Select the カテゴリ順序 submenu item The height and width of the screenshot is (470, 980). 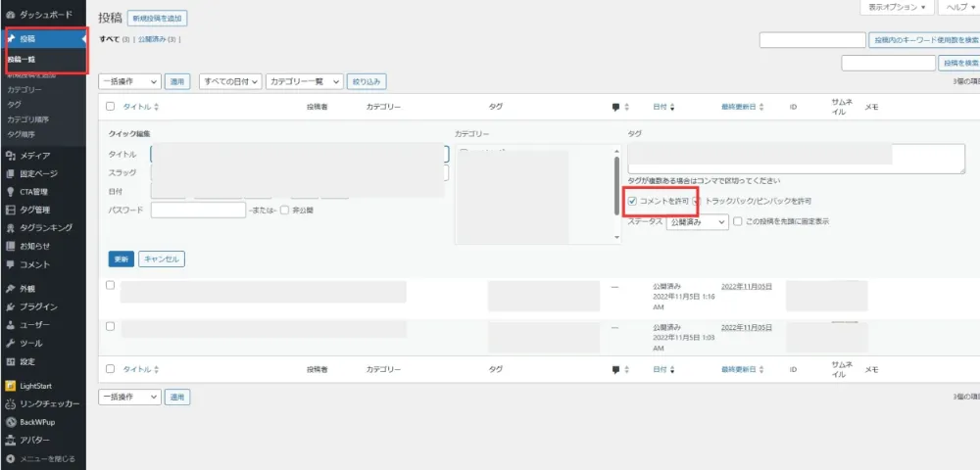tap(28, 119)
